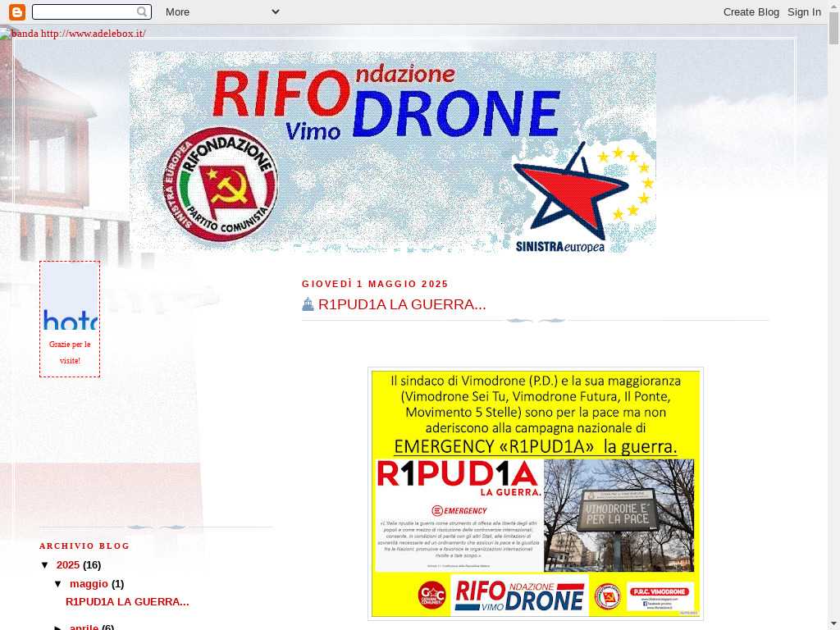
Task: Click the orange Blogger logo icon
Action: pos(17,11)
